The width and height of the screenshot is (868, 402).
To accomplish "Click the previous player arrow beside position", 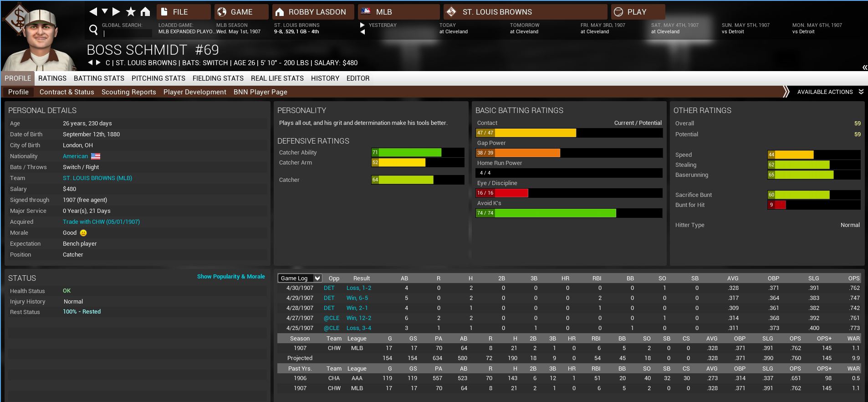I will point(90,62).
